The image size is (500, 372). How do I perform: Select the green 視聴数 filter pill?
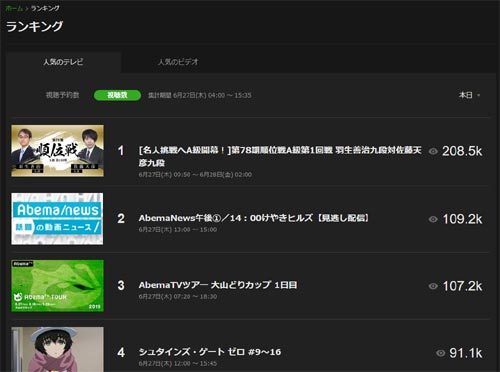117,95
